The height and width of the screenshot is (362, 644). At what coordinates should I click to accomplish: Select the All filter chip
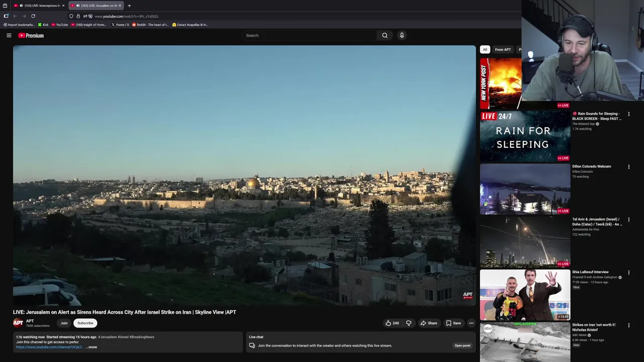(485, 49)
